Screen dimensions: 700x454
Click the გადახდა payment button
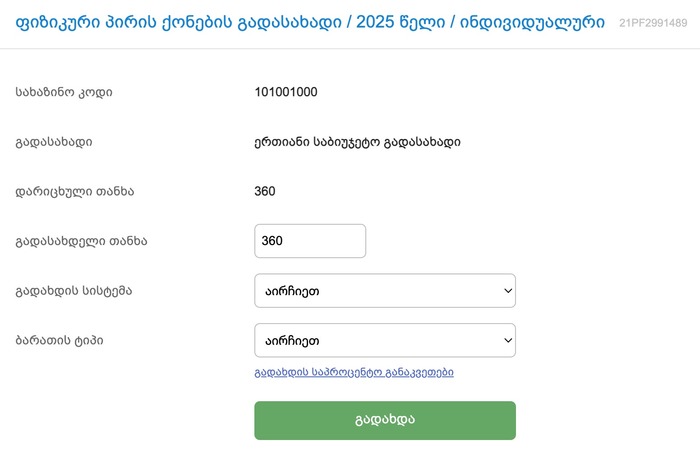coord(385,420)
